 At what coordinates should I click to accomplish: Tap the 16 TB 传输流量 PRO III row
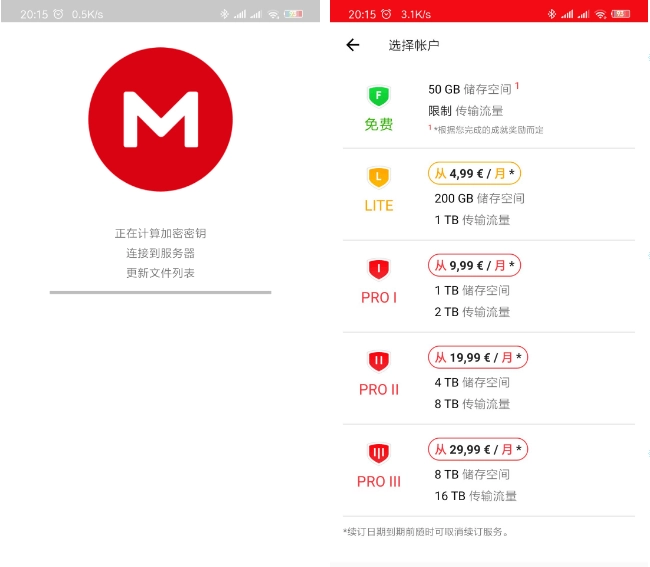475,496
